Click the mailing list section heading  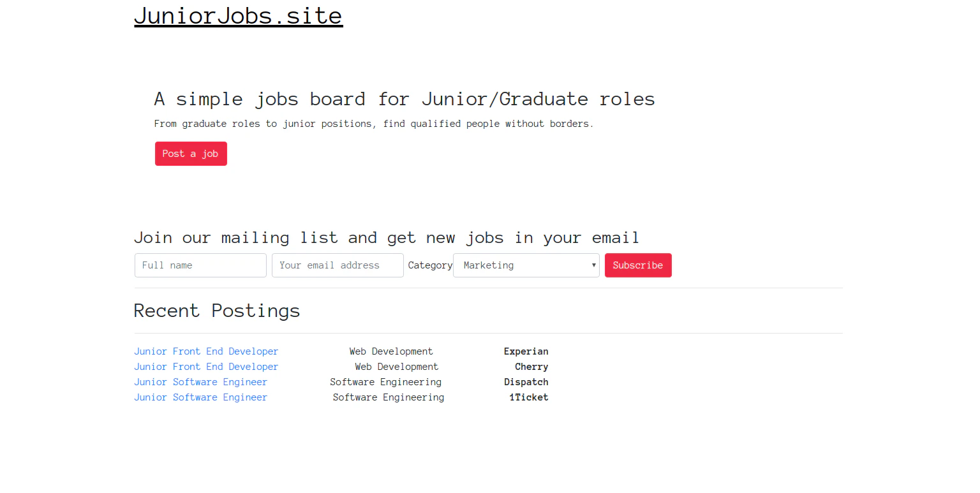pos(387,237)
